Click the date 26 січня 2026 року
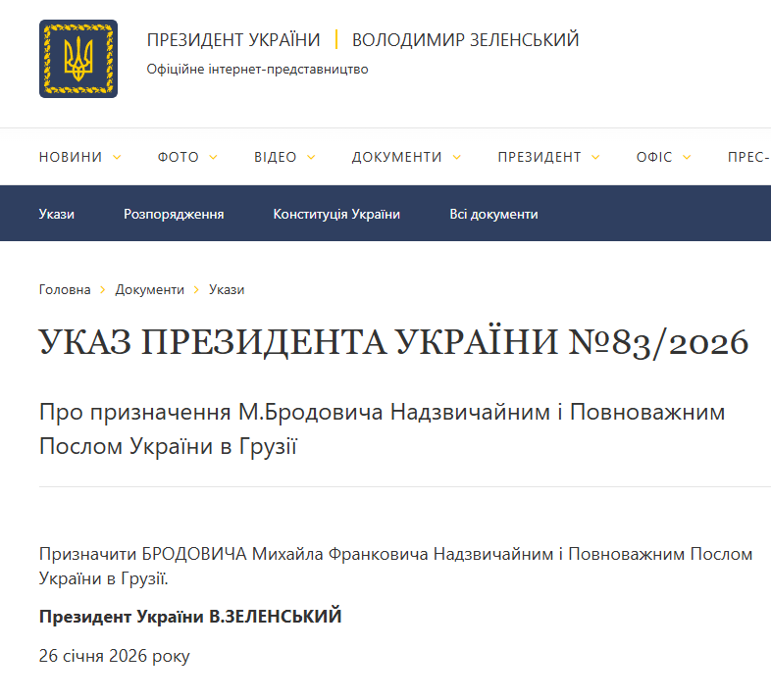The width and height of the screenshot is (771, 700). 114,656
